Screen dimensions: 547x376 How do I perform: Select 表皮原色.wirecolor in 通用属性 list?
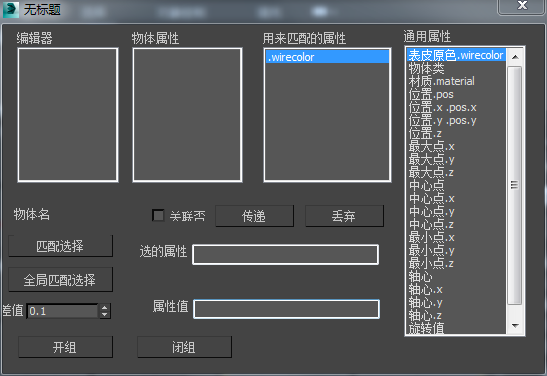[456, 55]
